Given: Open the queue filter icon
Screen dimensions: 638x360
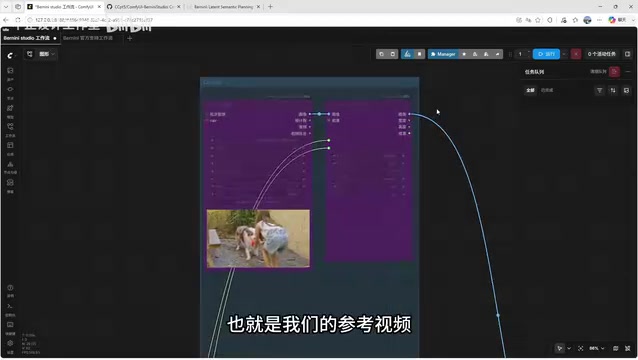Looking at the screenshot, I should 599,90.
